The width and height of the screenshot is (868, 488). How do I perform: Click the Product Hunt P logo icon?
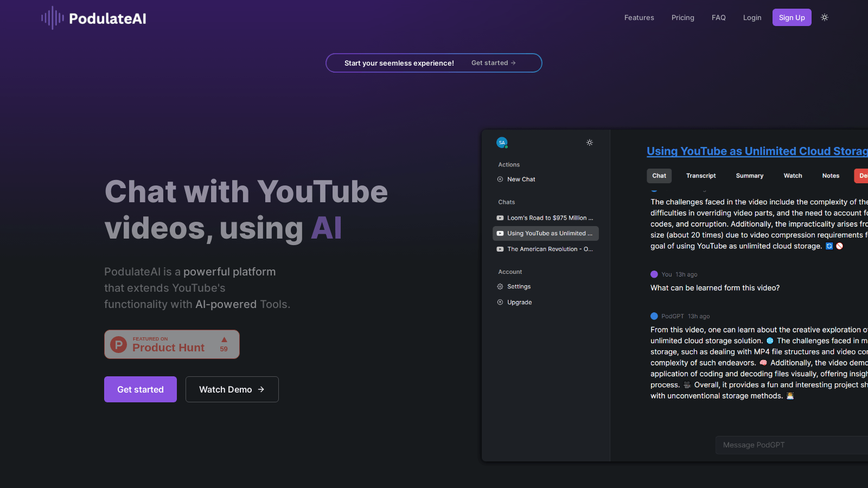[118, 344]
